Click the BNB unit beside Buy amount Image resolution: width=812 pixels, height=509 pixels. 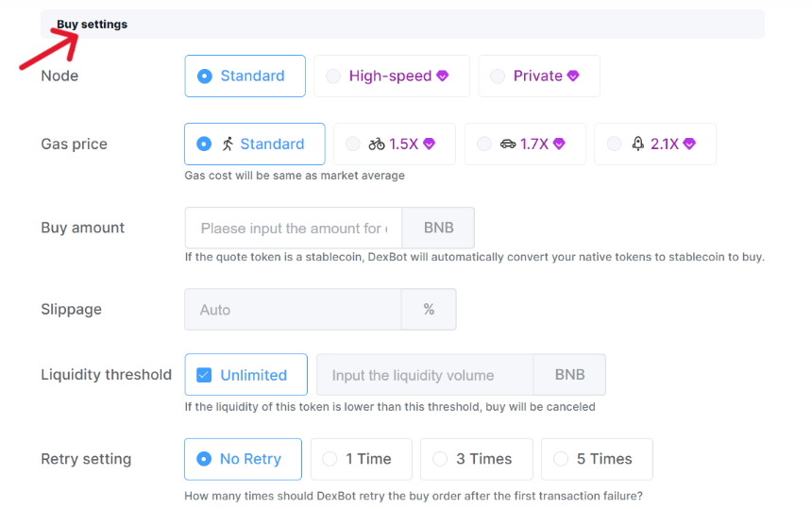coord(439,228)
